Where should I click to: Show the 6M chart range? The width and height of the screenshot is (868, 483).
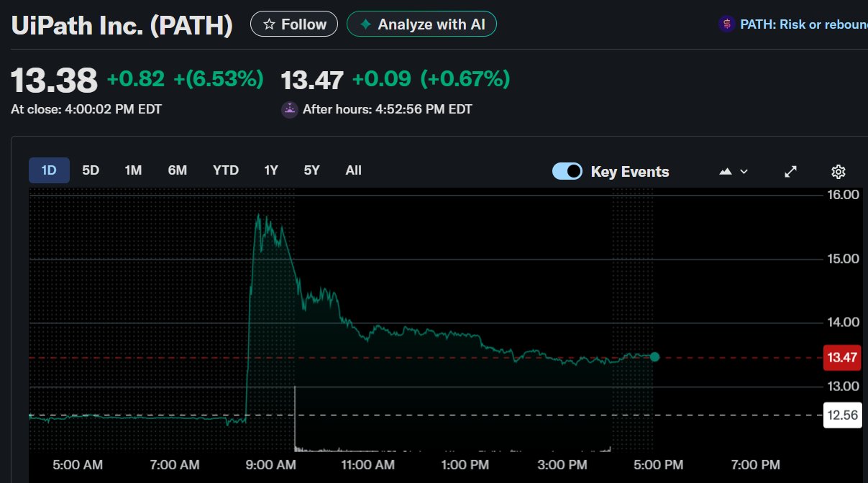[x=178, y=171]
